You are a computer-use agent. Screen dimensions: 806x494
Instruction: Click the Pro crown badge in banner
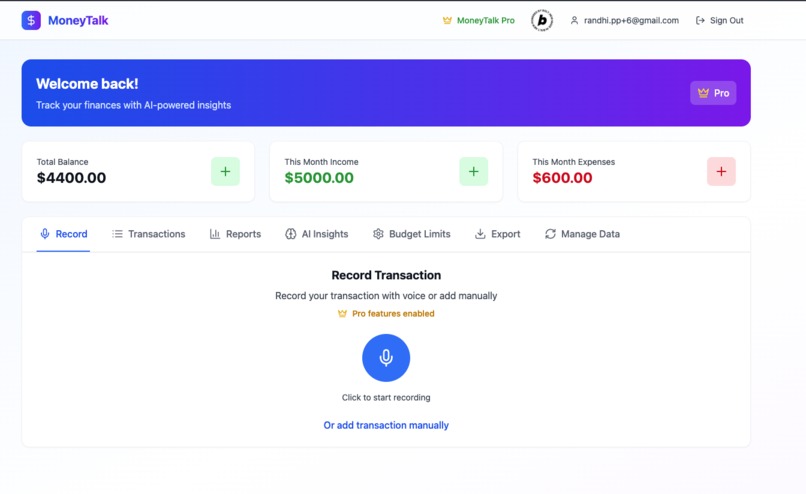click(x=713, y=93)
